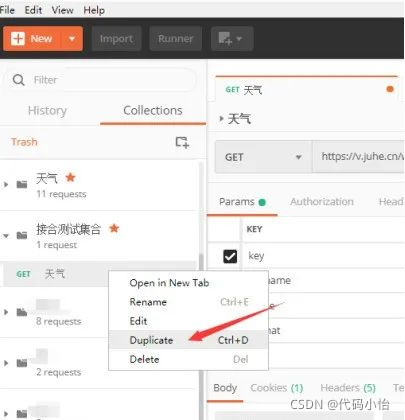Image resolution: width=405 pixels, height=420 pixels.
Task: Open the Trash link
Action: pyautogui.click(x=24, y=142)
